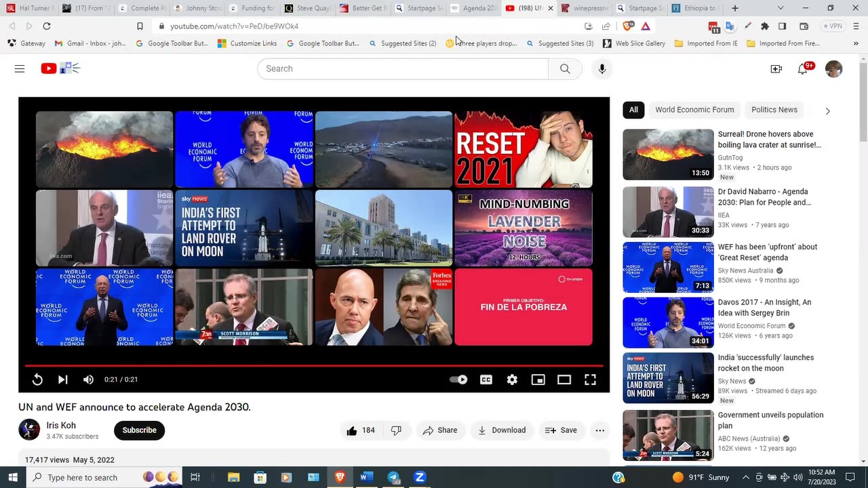
Task: Click the Brave Shields lion icon
Action: click(x=628, y=26)
